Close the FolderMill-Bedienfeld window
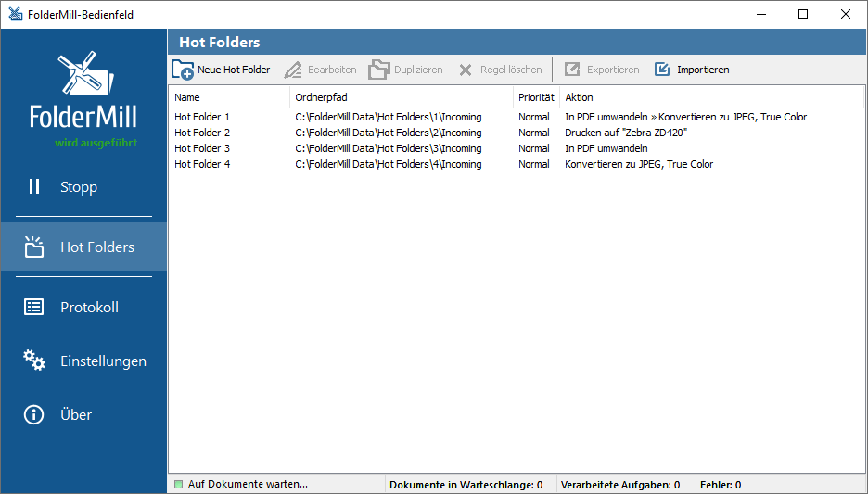868x494 pixels. click(846, 15)
